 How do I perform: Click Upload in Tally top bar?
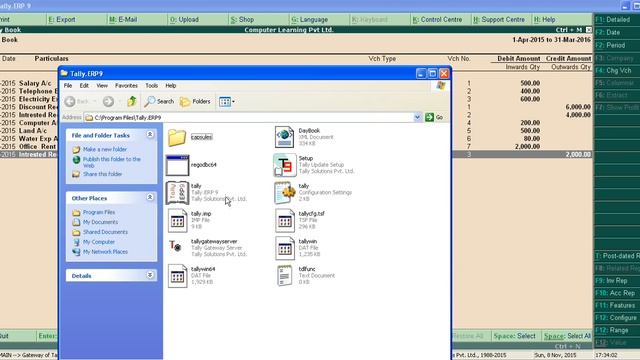click(x=184, y=20)
